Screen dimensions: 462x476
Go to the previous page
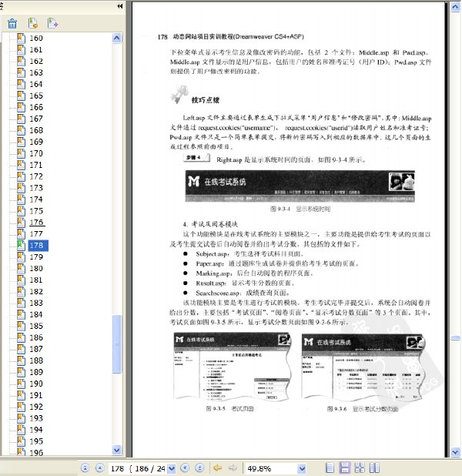(x=99, y=468)
